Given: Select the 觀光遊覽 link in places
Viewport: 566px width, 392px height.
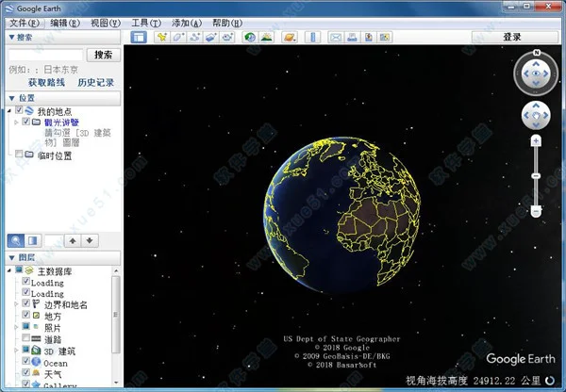Looking at the screenshot, I should (x=61, y=122).
